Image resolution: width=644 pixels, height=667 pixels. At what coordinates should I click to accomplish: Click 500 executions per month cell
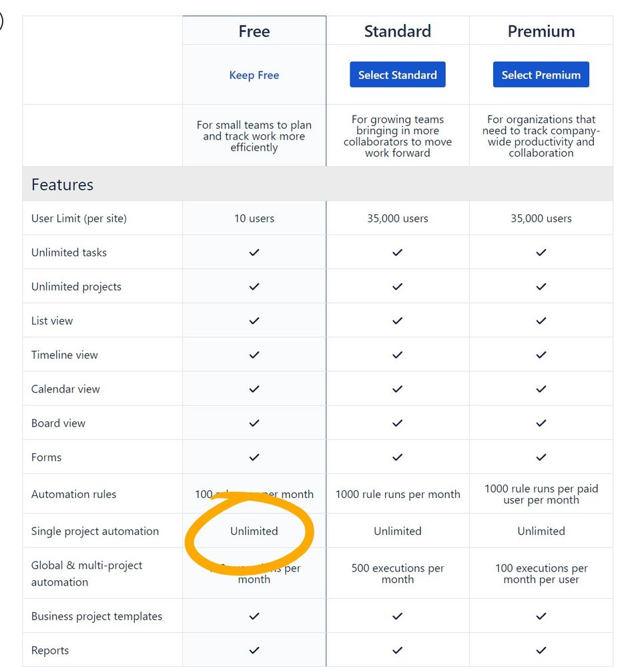click(x=398, y=574)
